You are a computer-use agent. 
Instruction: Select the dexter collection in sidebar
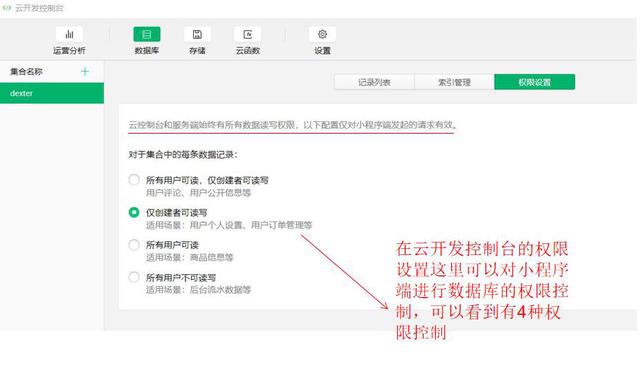[x=52, y=93]
